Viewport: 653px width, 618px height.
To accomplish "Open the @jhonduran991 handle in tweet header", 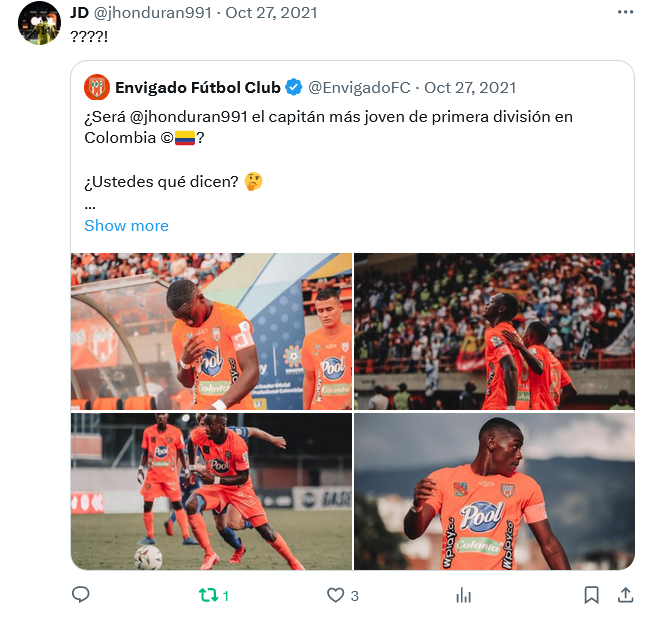I will click(x=153, y=13).
